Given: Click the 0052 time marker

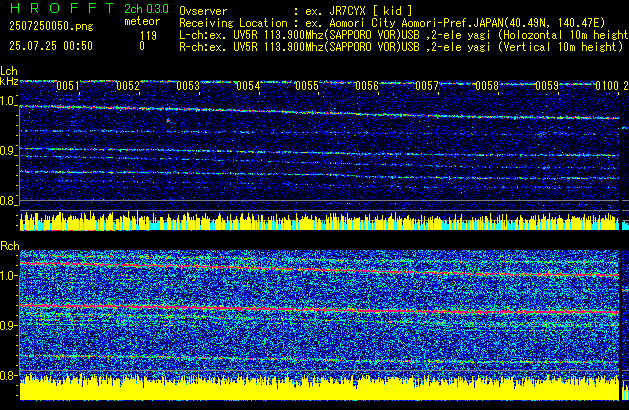Looking at the screenshot, I should [x=128, y=86].
